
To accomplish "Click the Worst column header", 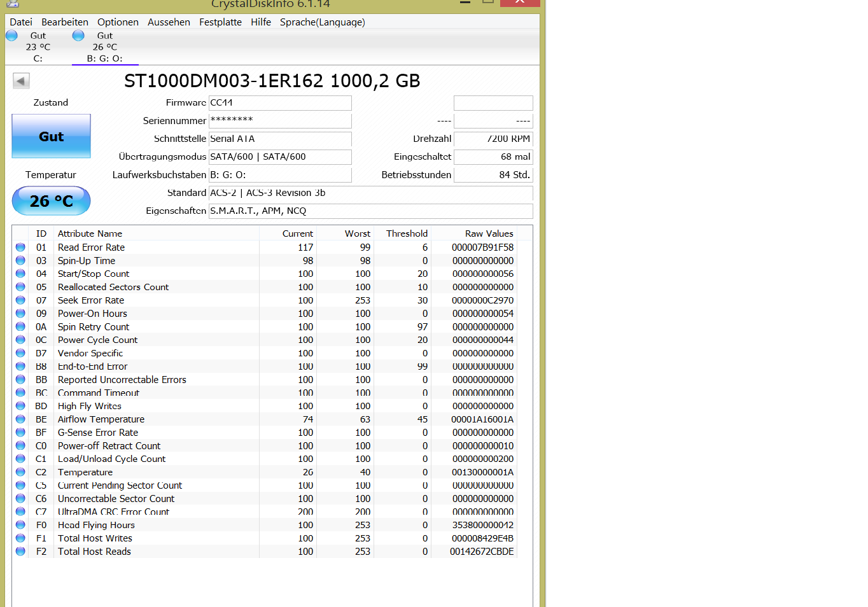I will click(x=358, y=234).
